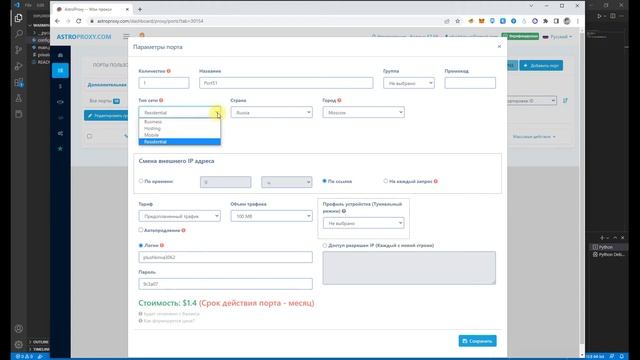Close the Параметры порта dialog
Viewport: 640px width, 360px height.
499,47
